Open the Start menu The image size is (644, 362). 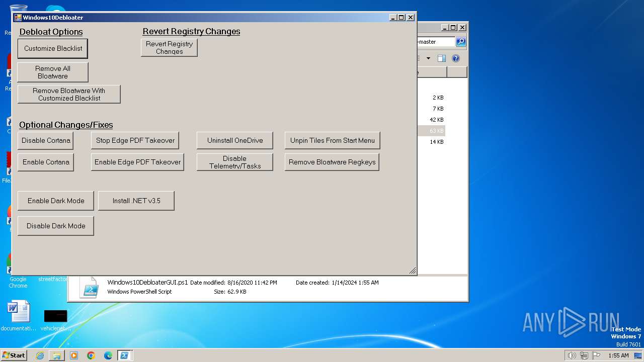(x=14, y=355)
